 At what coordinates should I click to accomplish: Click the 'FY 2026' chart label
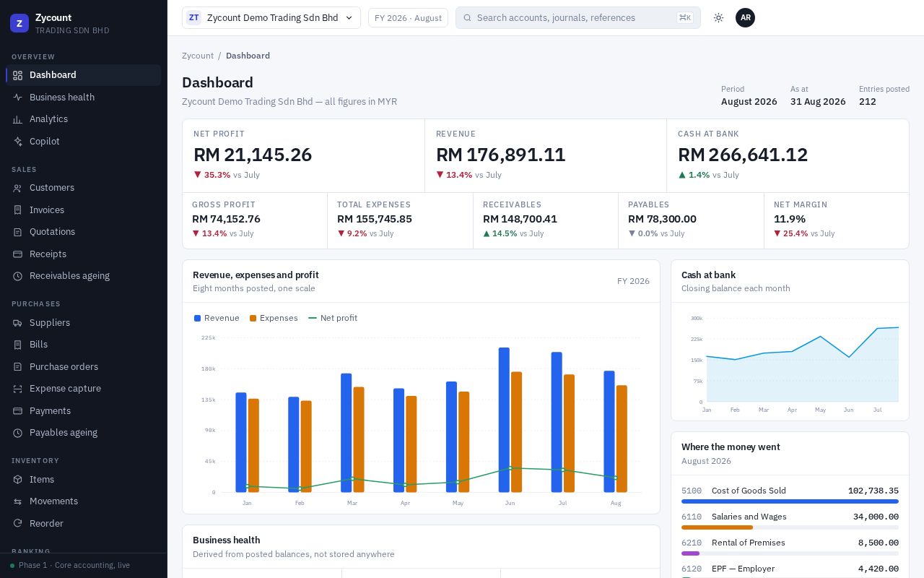(x=633, y=281)
